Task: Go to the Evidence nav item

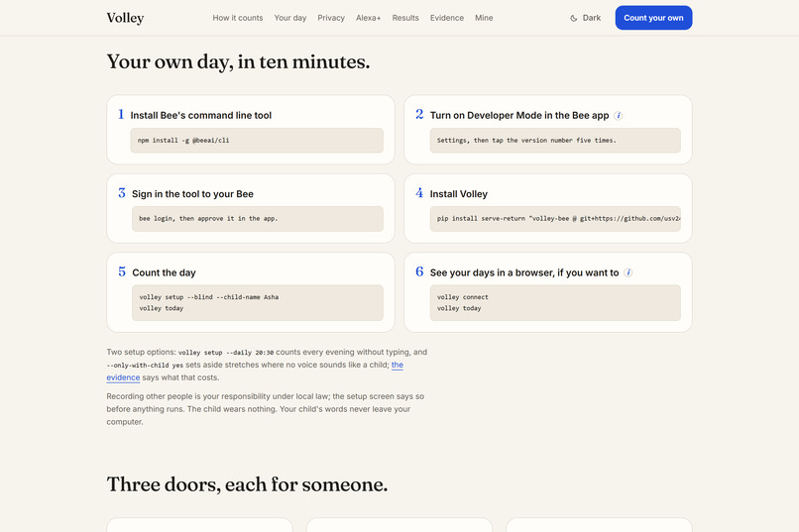Action: coord(447,18)
